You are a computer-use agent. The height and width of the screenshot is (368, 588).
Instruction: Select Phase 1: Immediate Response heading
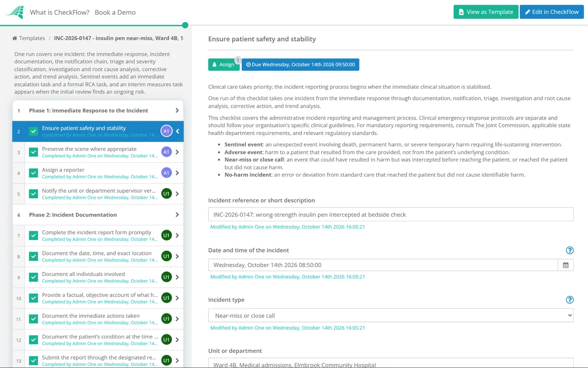[x=89, y=110]
